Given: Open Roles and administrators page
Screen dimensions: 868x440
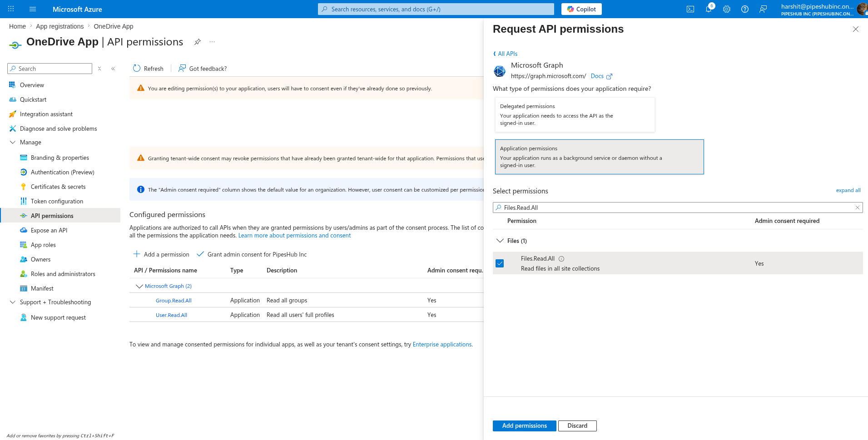Looking at the screenshot, I should 63,274.
